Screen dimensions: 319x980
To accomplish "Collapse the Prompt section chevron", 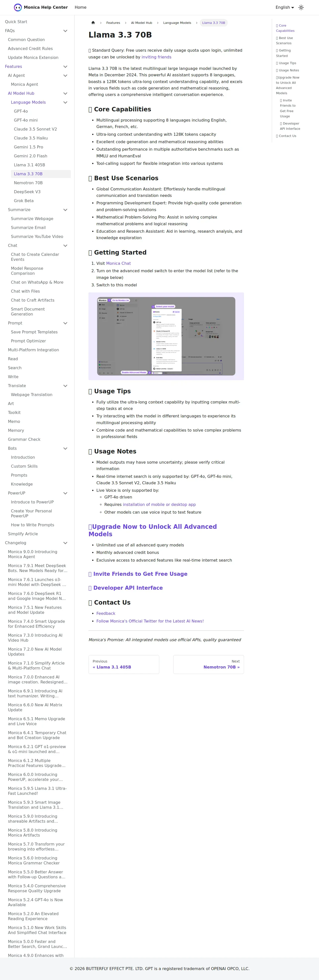I will click(x=65, y=323).
